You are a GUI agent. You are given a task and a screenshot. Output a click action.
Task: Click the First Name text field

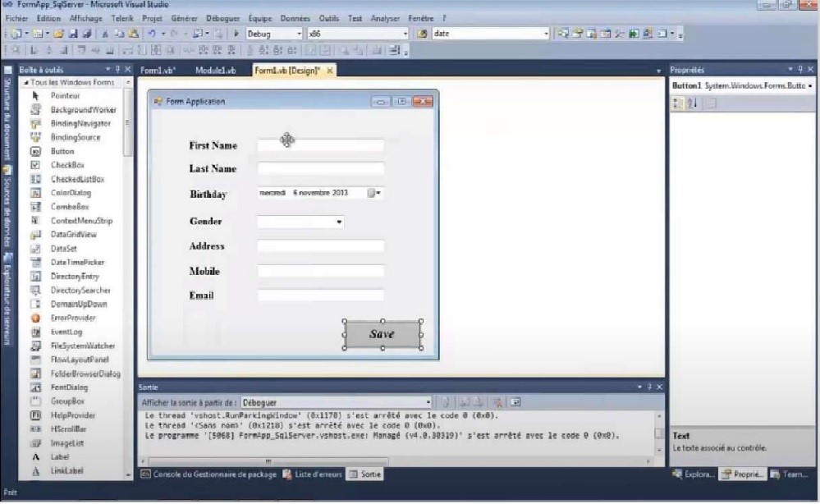pyautogui.click(x=320, y=146)
